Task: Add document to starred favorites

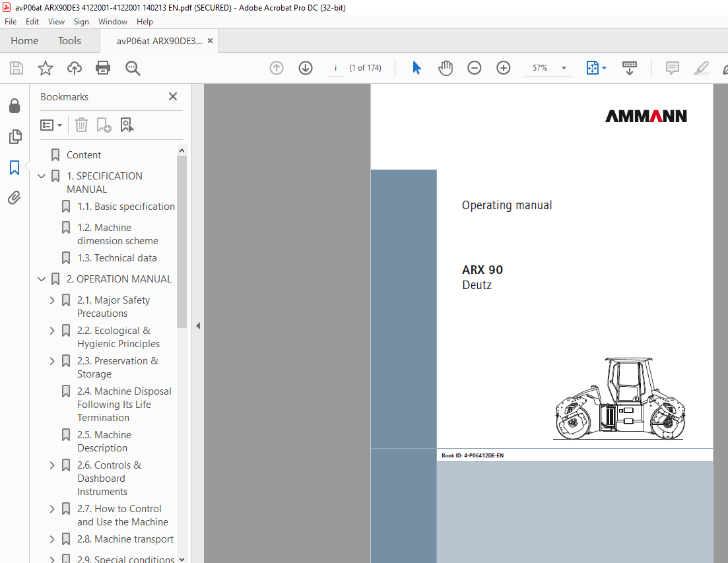Action: pyautogui.click(x=45, y=68)
